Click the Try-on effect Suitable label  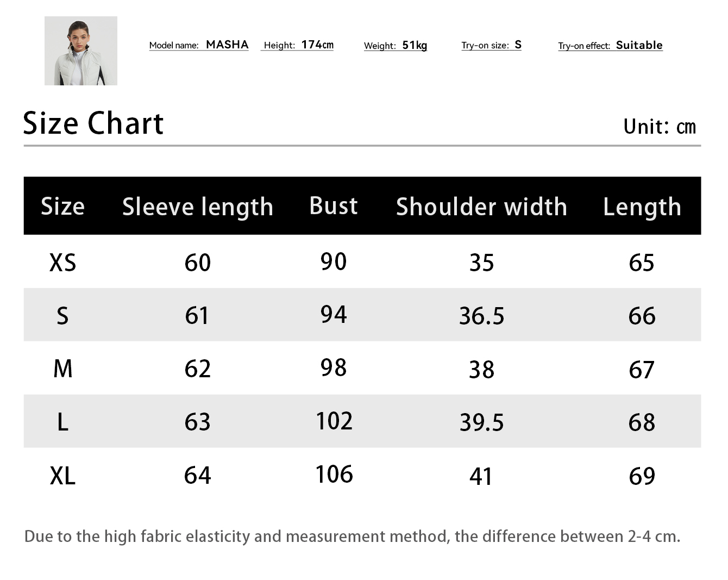[x=610, y=46]
